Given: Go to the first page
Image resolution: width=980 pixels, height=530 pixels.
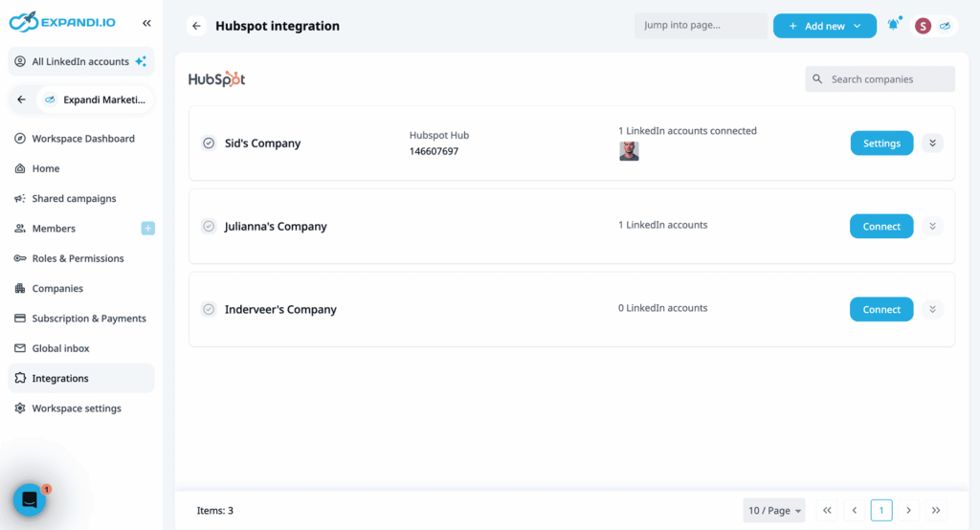Looking at the screenshot, I should 827,510.
